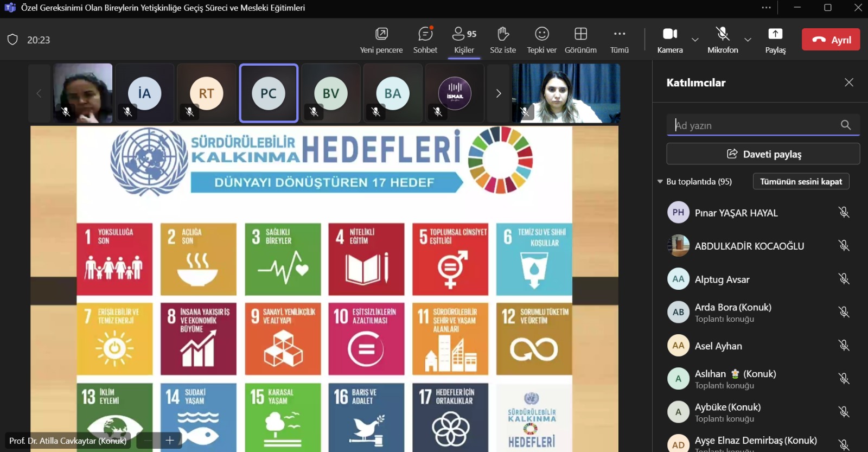The width and height of the screenshot is (868, 452).
Task: Select participant Pınar YAŞAR HAYAL
Action: [758, 213]
